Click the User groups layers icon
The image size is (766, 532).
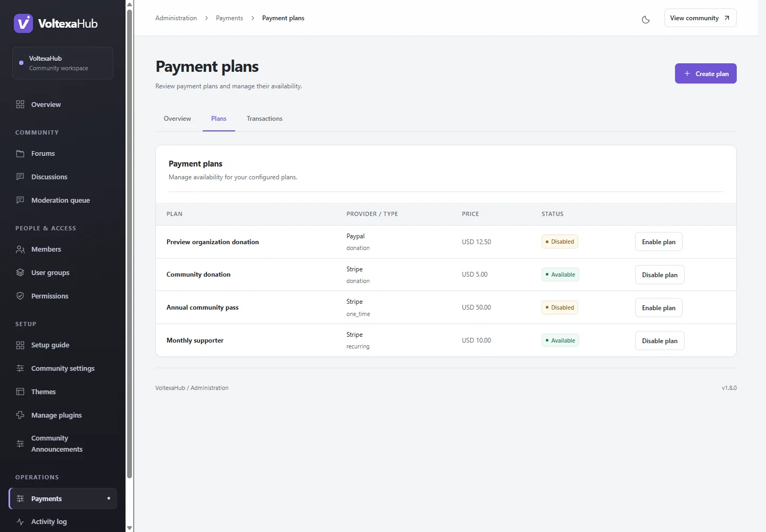(20, 272)
